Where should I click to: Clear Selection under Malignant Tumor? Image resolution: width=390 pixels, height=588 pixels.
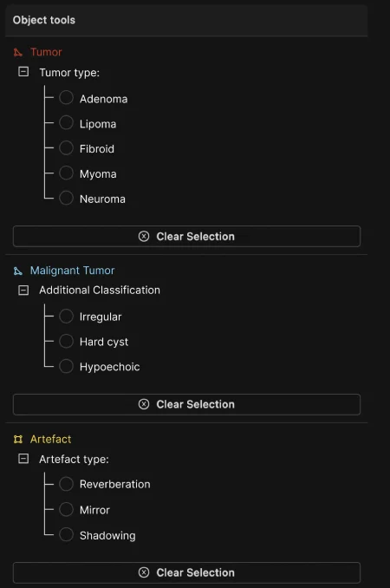[x=186, y=404]
